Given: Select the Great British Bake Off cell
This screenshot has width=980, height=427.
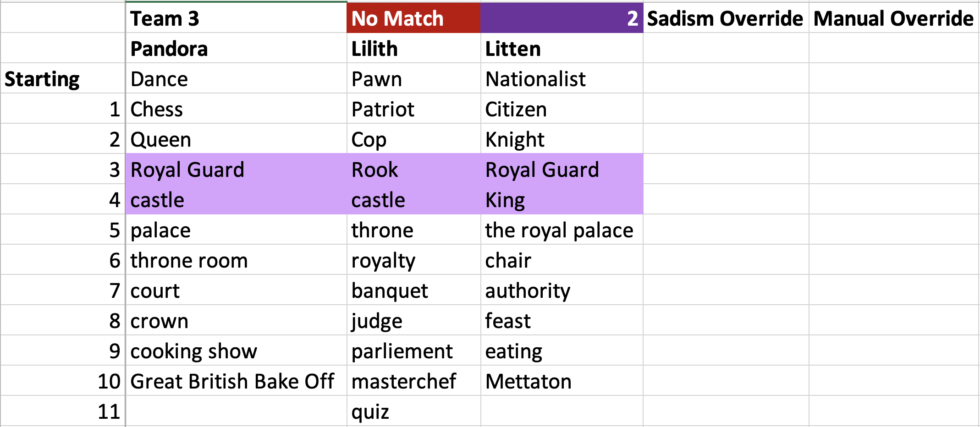Looking at the screenshot, I should coord(236,381).
